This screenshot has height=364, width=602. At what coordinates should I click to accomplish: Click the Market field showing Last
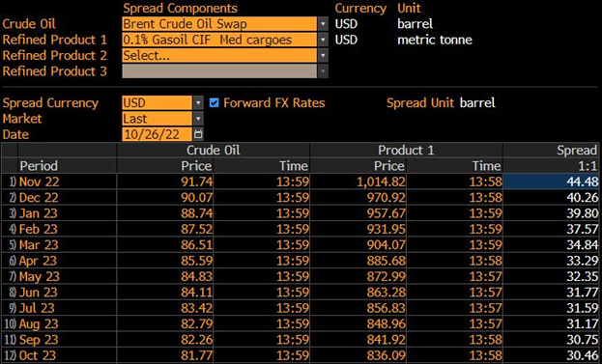pos(158,119)
